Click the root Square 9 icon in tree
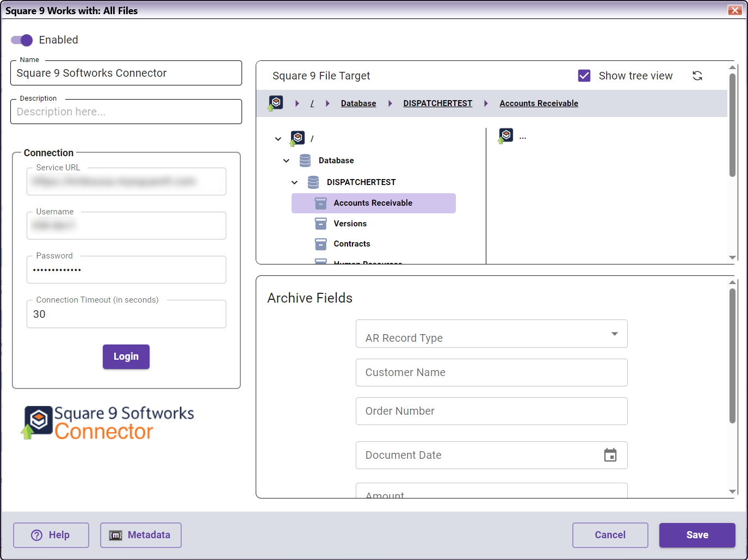748x560 pixels. tap(297, 138)
